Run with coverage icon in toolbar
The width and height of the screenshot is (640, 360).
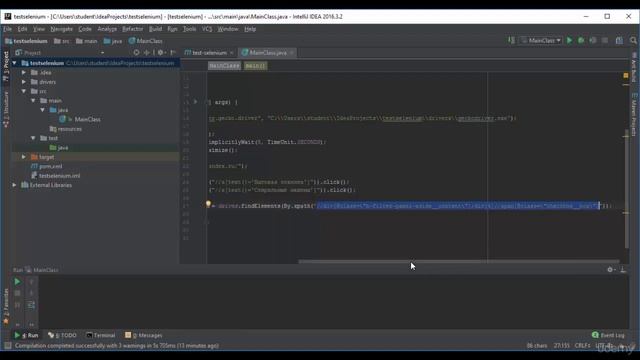593,40
